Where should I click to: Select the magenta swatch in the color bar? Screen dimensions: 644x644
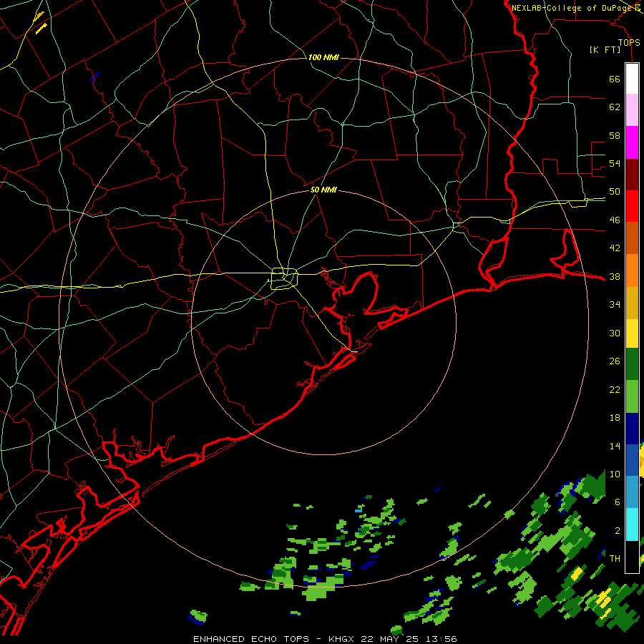click(x=632, y=142)
